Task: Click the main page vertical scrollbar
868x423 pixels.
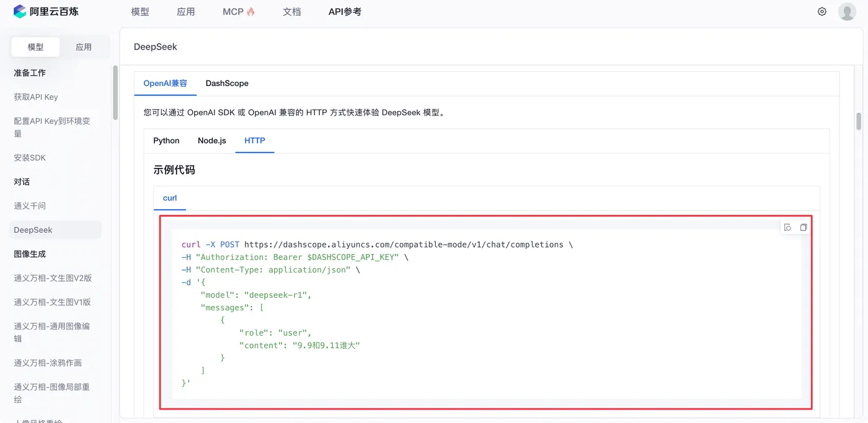Action: tap(859, 121)
